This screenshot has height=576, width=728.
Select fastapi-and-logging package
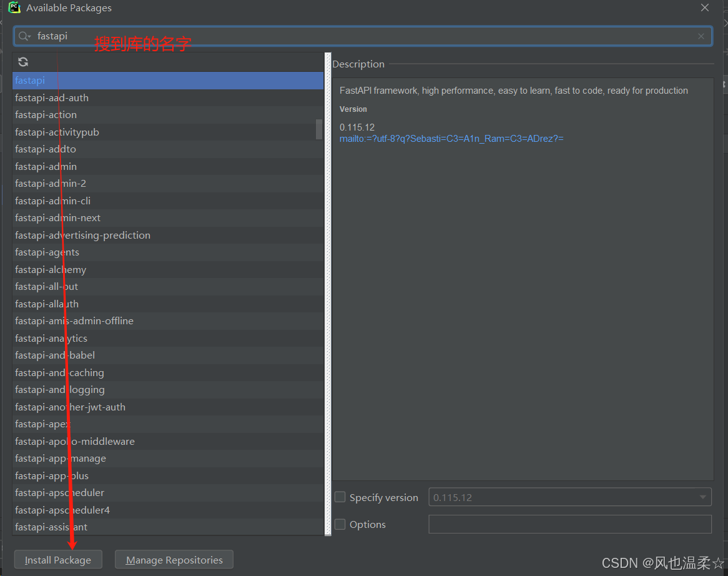pyautogui.click(x=168, y=390)
